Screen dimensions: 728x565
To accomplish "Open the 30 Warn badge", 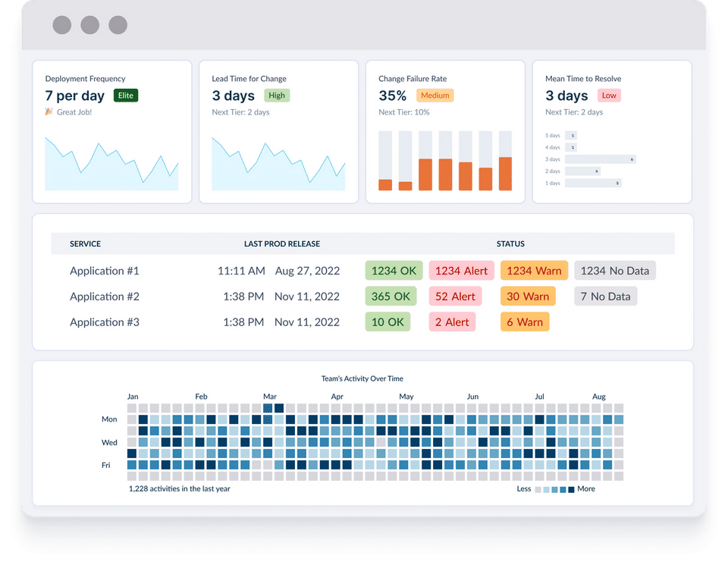I will [x=528, y=297].
